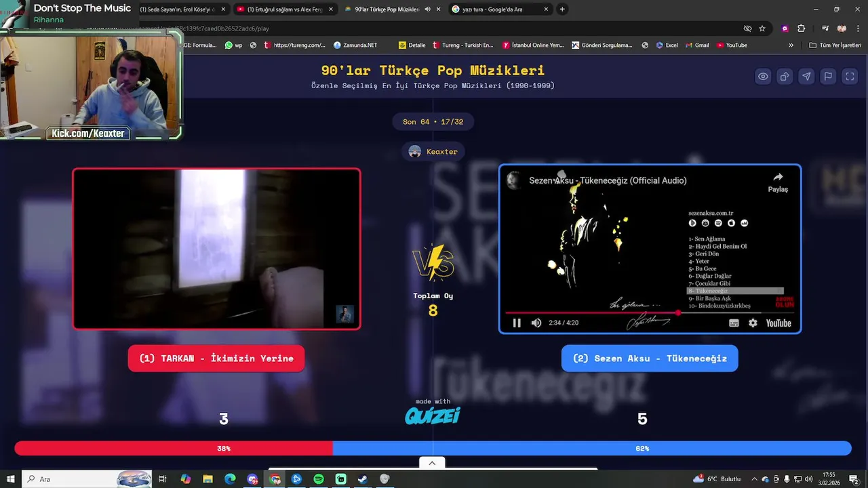868x488 pixels.
Task: Open YouTube player settings gear
Action: click(753, 323)
